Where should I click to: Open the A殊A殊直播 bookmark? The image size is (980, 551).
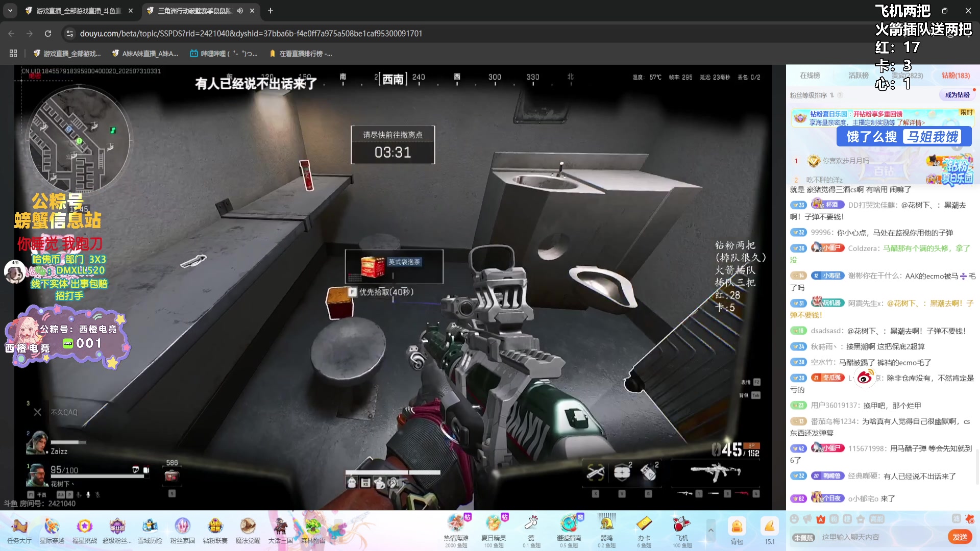[145, 54]
